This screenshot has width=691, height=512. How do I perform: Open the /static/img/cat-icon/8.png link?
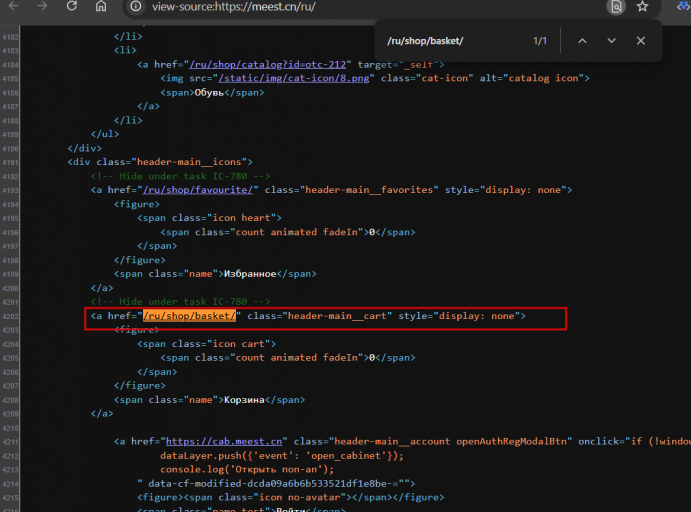294,78
